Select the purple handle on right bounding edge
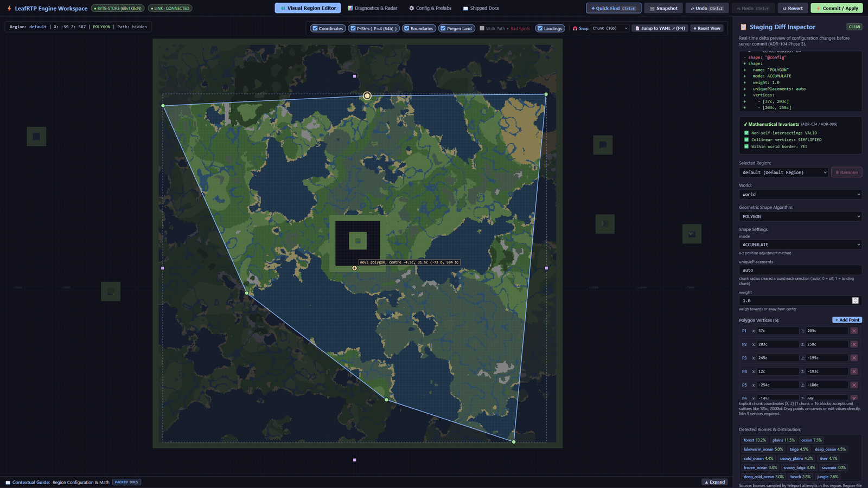This screenshot has height=488, width=868. pyautogui.click(x=546, y=268)
